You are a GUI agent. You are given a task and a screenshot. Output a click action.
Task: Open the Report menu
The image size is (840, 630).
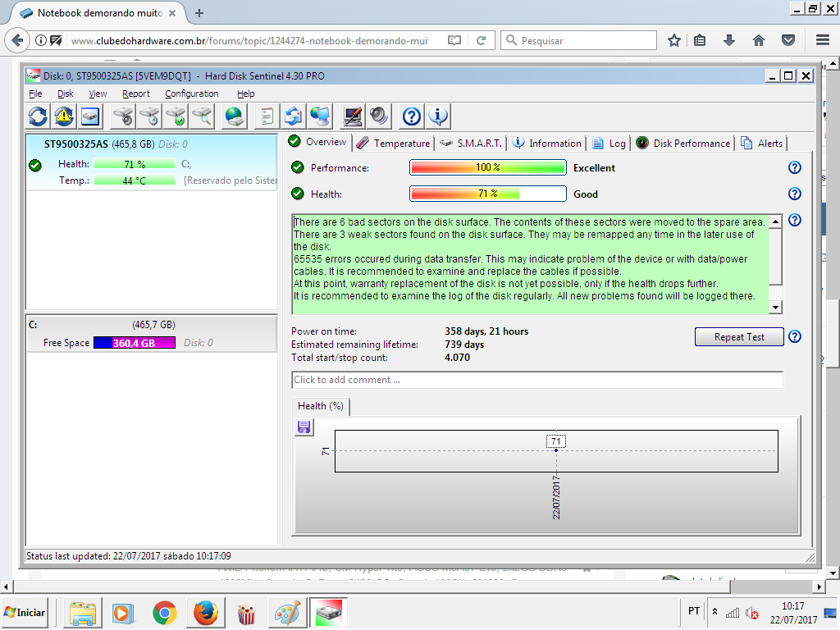(136, 94)
